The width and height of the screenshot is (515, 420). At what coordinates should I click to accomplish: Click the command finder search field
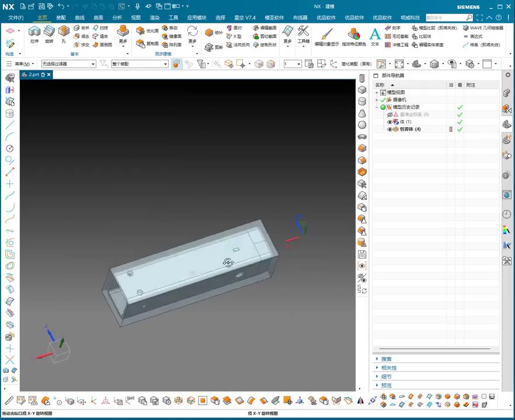pyautogui.click(x=445, y=17)
